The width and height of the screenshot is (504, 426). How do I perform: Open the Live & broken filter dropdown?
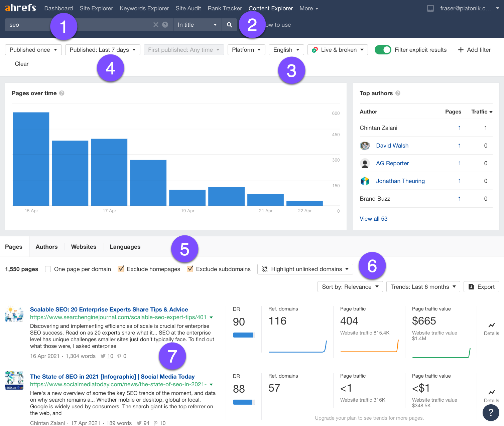[x=338, y=50]
